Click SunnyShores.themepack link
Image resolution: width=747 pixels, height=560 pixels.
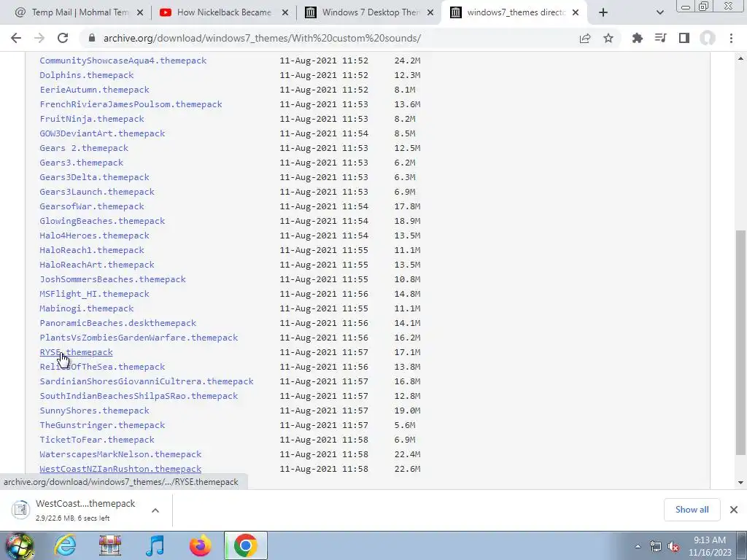(94, 411)
